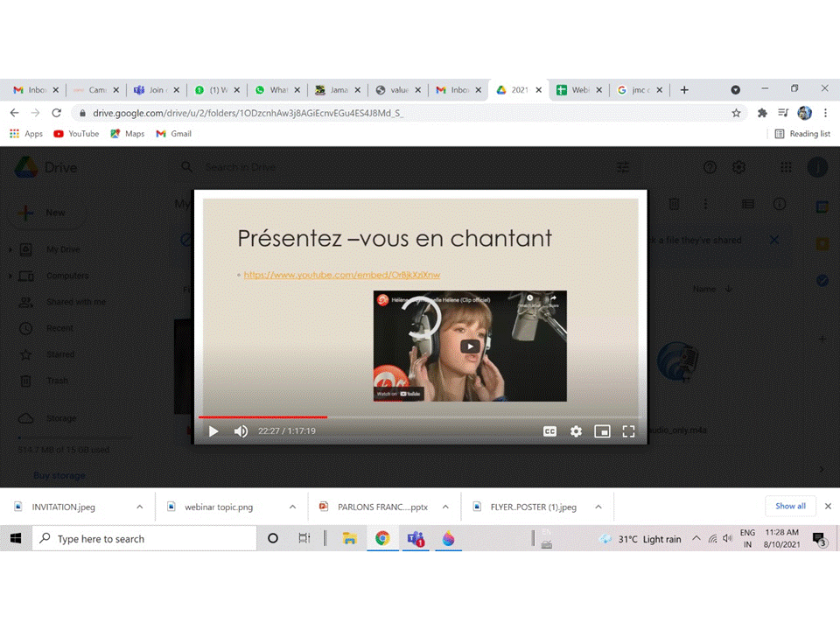Open options for INVITATION.jpeg download

[139, 507]
